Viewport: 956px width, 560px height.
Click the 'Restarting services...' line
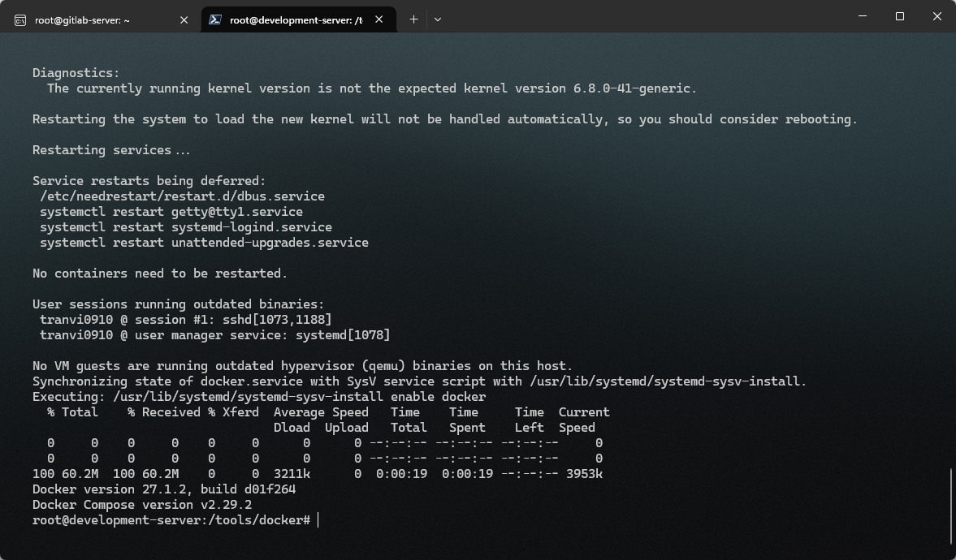[110, 150]
